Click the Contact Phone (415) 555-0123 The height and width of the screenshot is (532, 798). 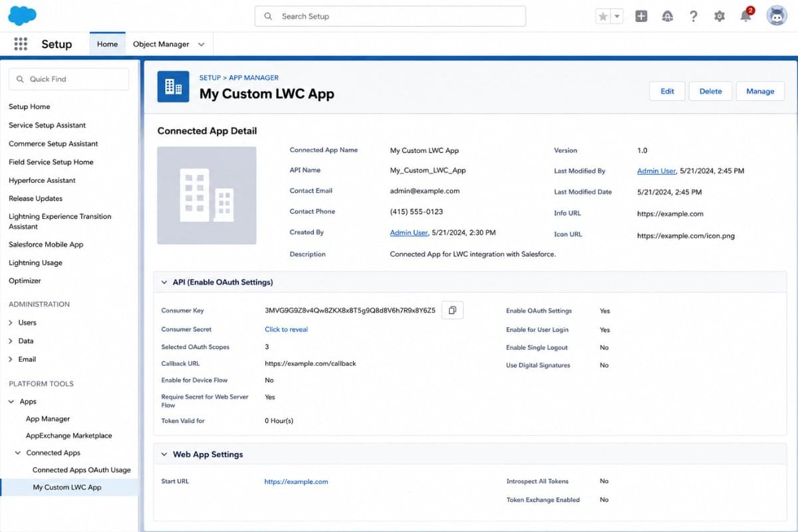click(416, 211)
